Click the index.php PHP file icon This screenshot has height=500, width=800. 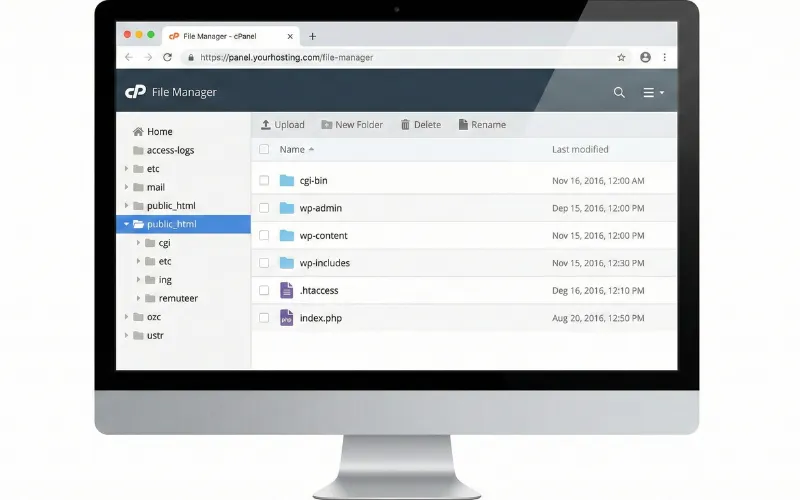click(x=287, y=318)
